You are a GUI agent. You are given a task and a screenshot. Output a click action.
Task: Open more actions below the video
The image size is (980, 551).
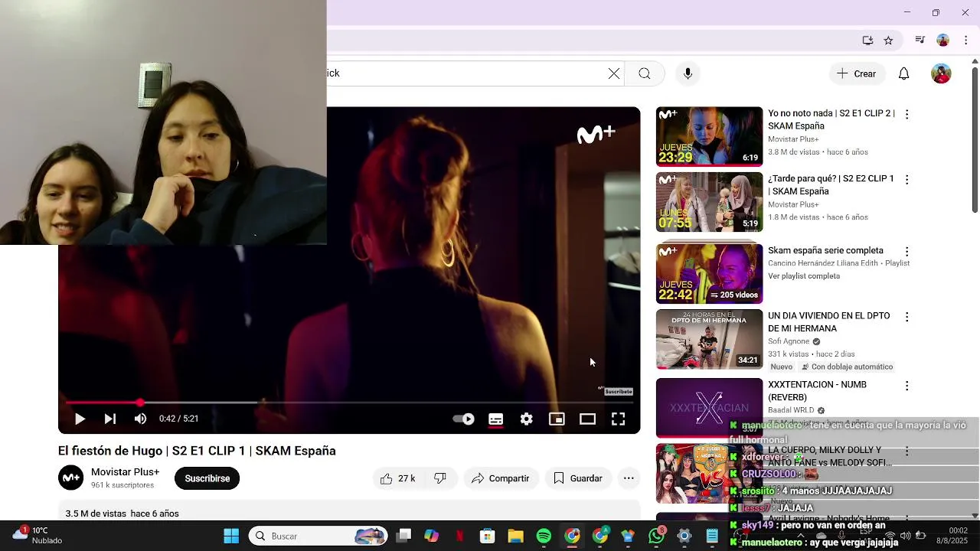pos(629,478)
